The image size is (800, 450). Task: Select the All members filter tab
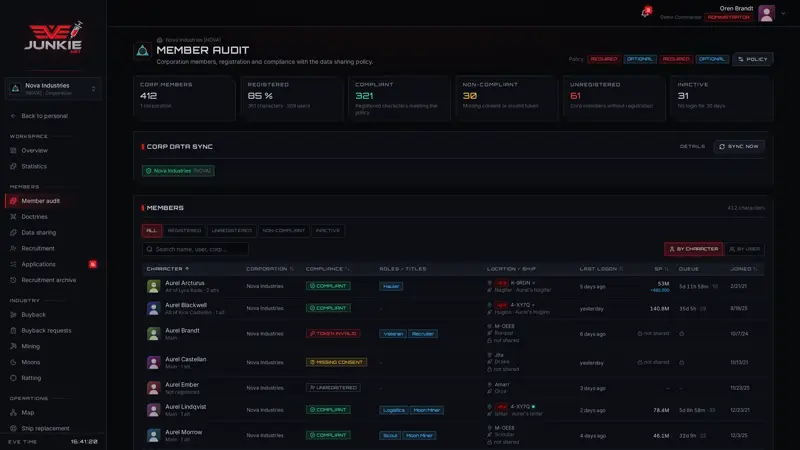coord(152,231)
